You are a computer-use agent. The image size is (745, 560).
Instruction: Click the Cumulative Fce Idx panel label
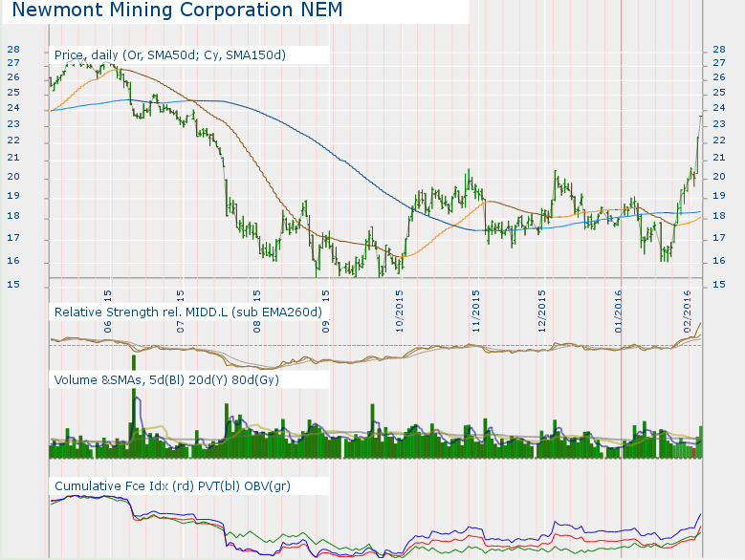pyautogui.click(x=172, y=486)
